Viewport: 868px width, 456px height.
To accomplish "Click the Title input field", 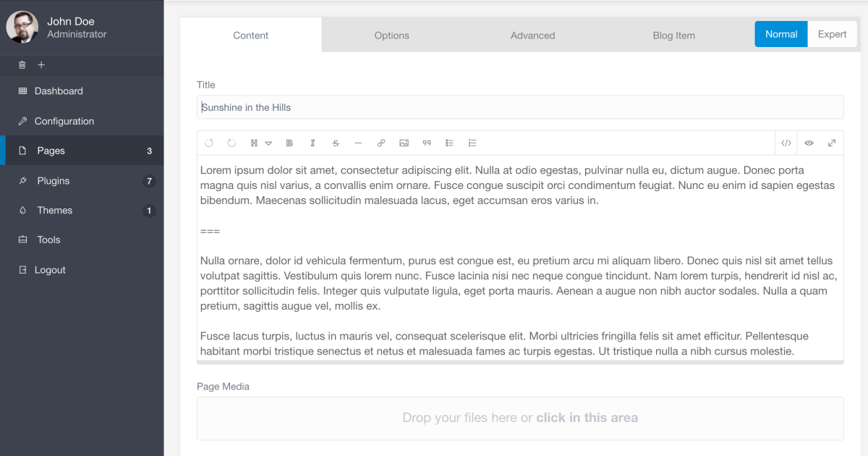I will (x=519, y=107).
